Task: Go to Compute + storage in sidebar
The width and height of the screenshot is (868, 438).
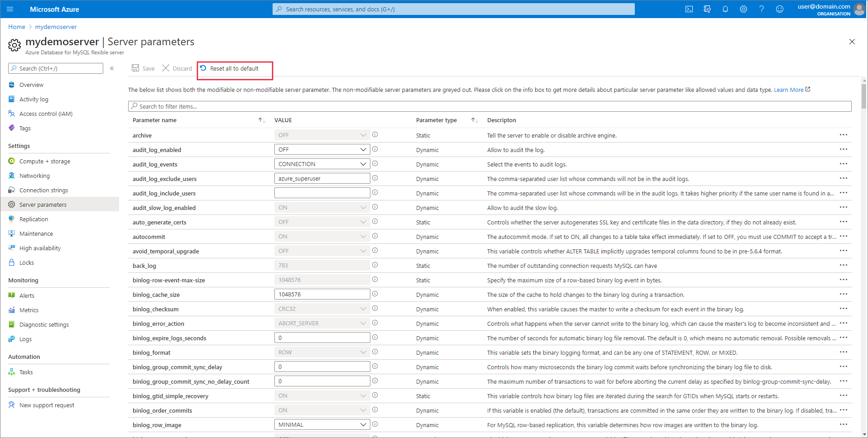Action: pos(44,161)
